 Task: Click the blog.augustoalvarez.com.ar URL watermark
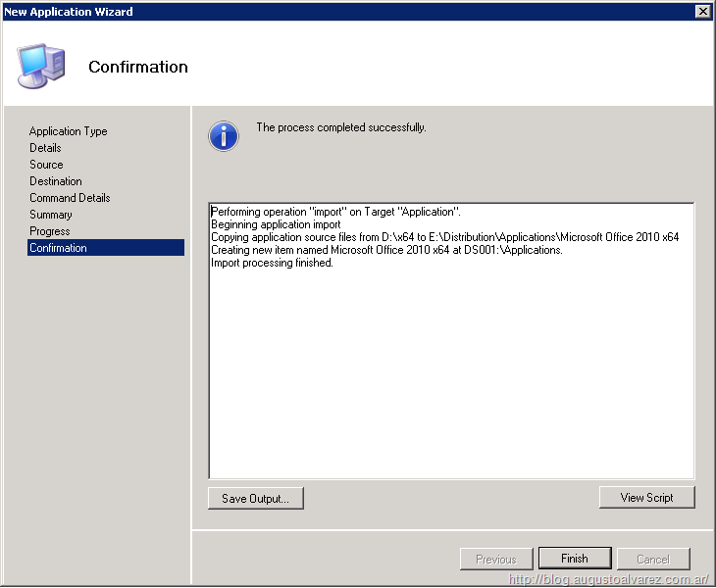(609, 579)
